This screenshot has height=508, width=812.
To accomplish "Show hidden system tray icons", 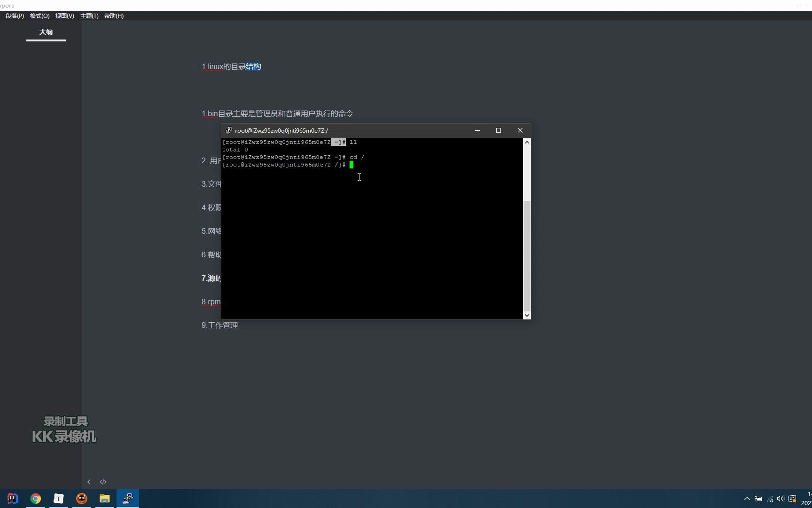I will click(x=747, y=499).
